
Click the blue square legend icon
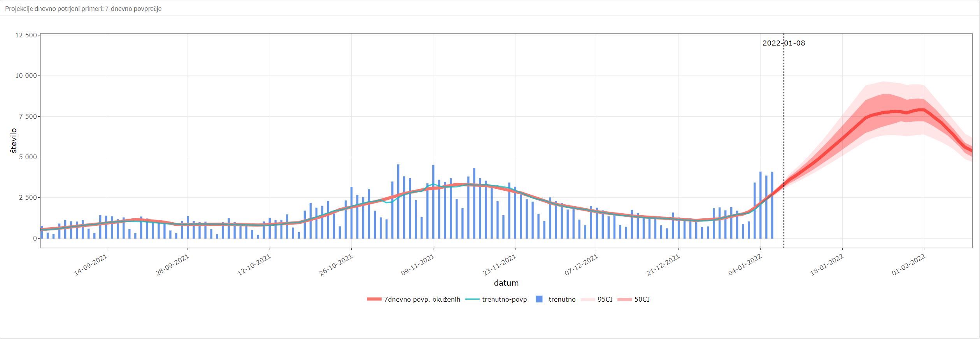coord(539,299)
